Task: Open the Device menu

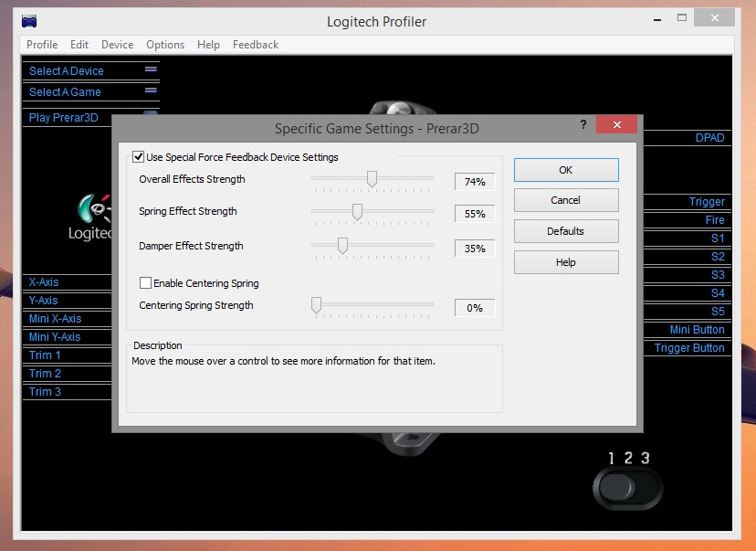Action: click(x=117, y=45)
